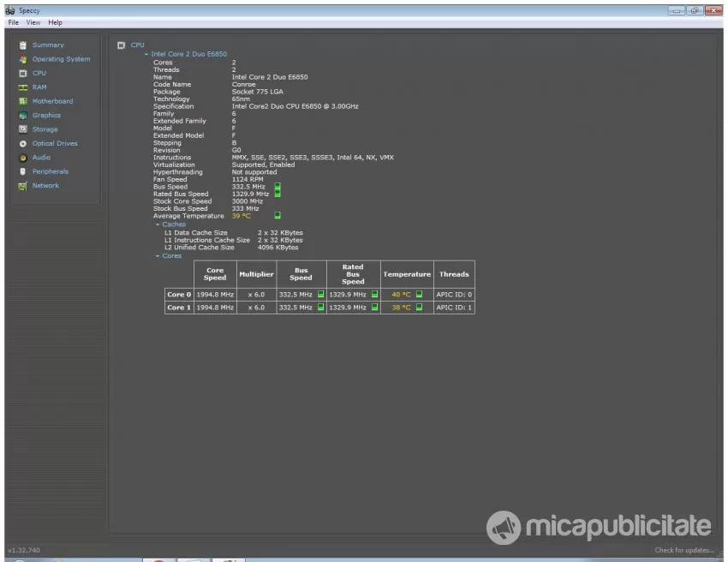Open the Graphics section

46,115
